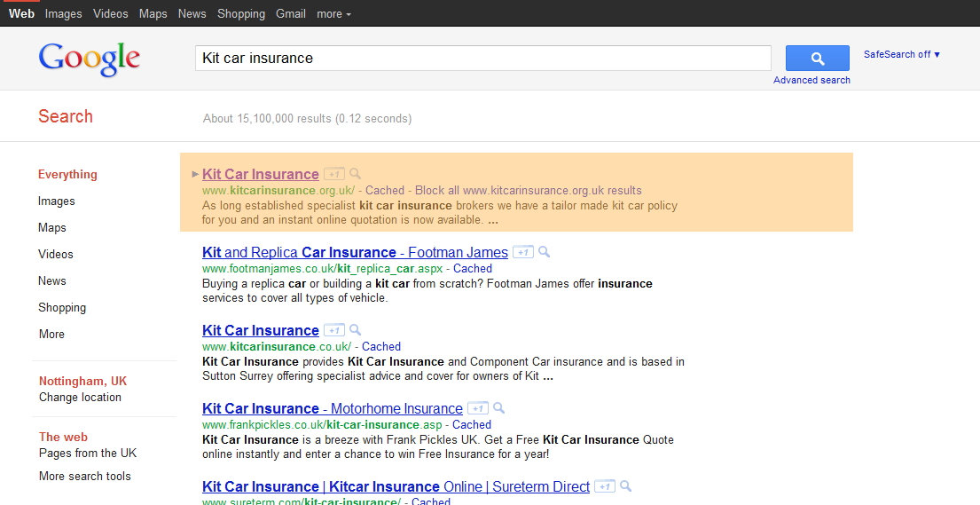
Task: Click the Google logo
Action: point(90,60)
